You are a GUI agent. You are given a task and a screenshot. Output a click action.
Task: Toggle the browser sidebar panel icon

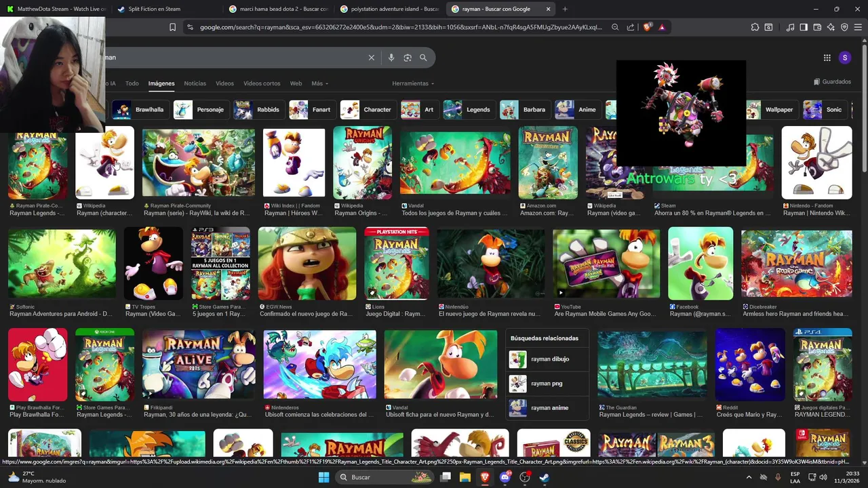804,27
